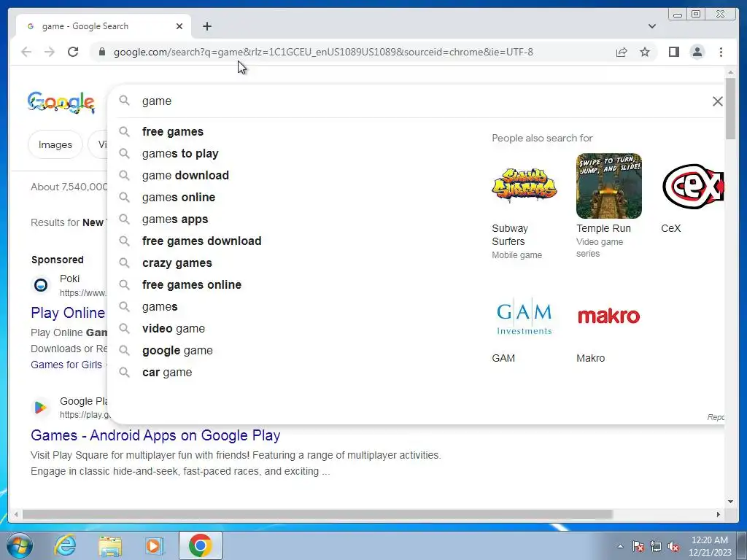The image size is (747, 560).
Task: Choose the 'game download' suggestion
Action: pyautogui.click(x=185, y=175)
